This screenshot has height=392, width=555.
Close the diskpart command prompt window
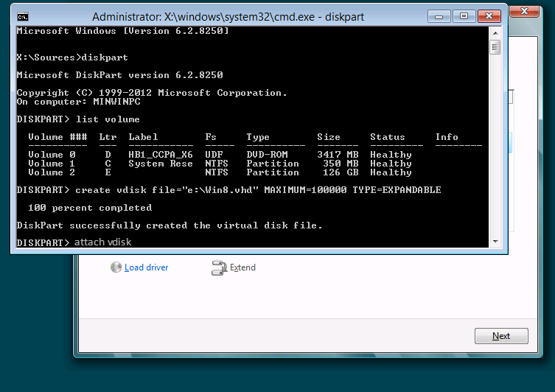click(489, 15)
